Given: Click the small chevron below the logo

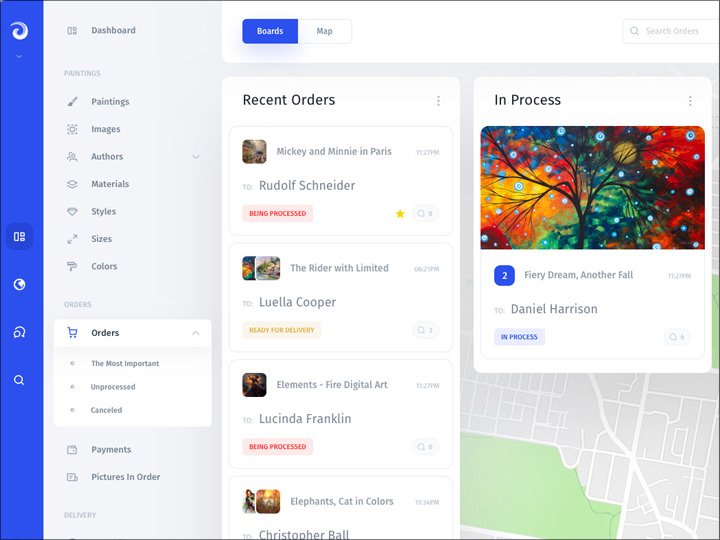Looking at the screenshot, I should pyautogui.click(x=19, y=57).
